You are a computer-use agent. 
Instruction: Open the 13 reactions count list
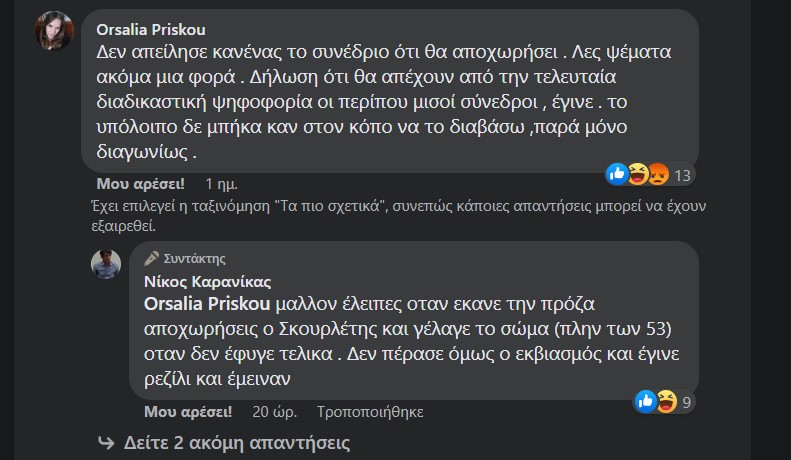[683, 176]
